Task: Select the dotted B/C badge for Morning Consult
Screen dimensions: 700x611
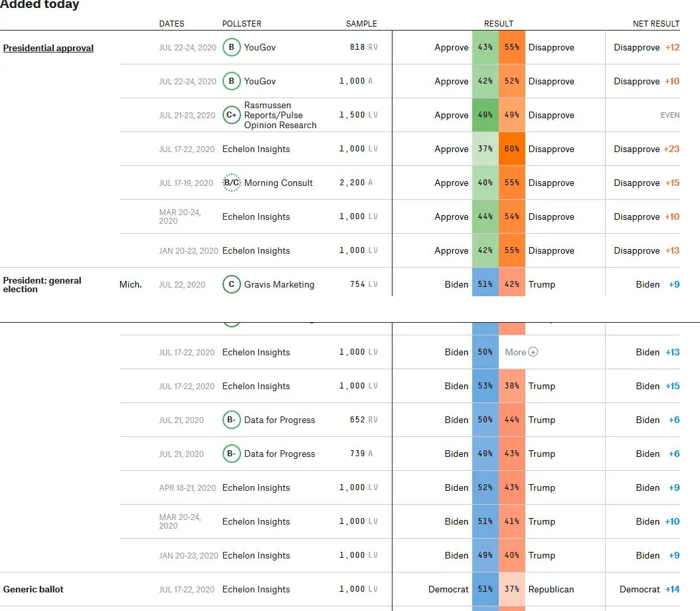Action: pos(231,183)
